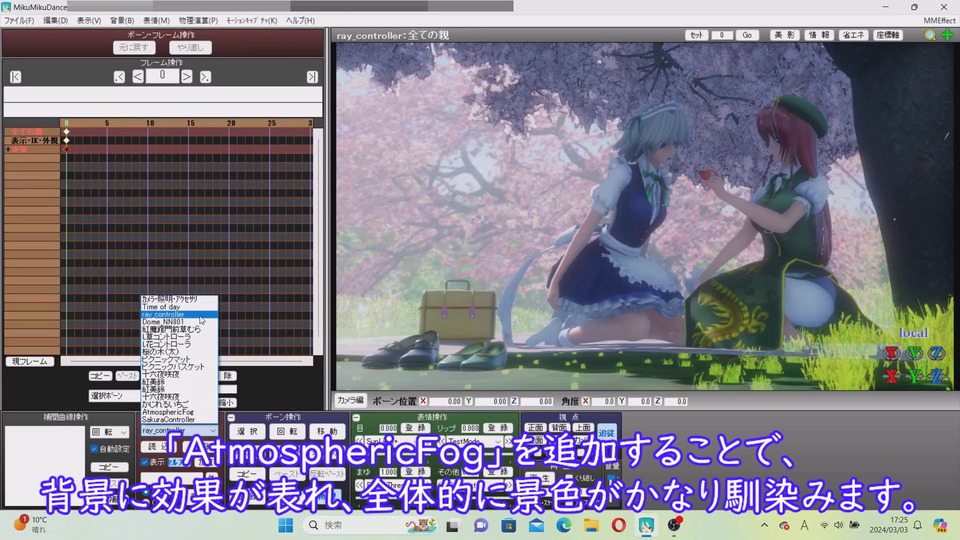Open notification bell in system tray
Image resolution: width=960 pixels, height=540 pixels.
click(918, 525)
